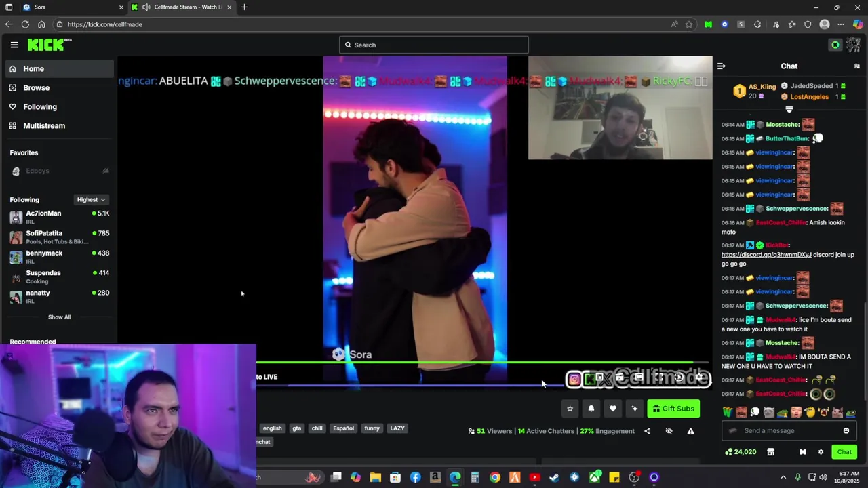
Task: Open the emoji picker in chat input
Action: [846, 431]
